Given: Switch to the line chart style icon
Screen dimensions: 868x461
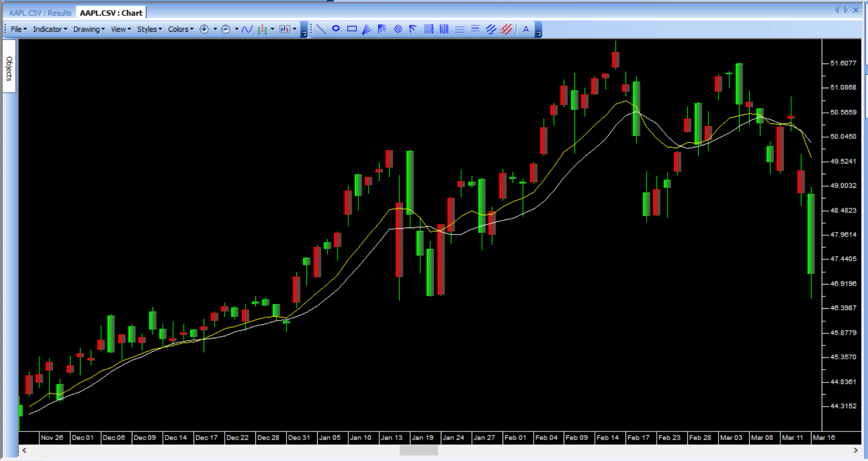Looking at the screenshot, I should tap(247, 29).
